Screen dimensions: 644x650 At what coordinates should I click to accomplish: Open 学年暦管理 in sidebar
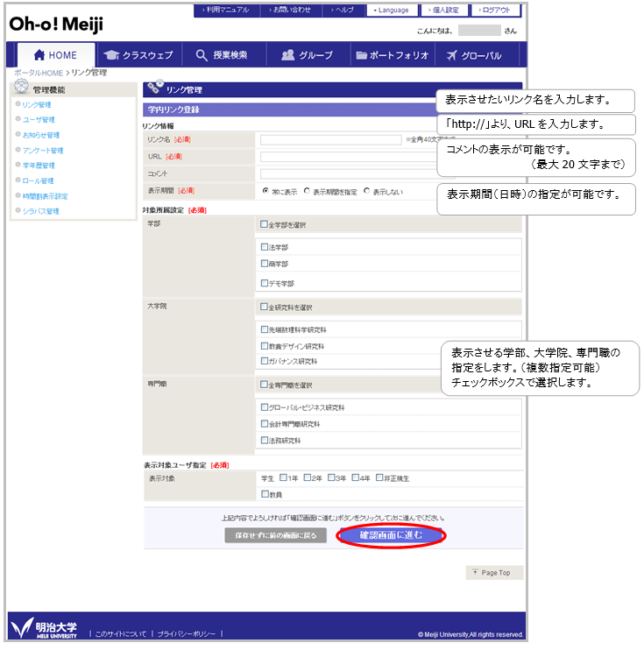tap(39, 166)
